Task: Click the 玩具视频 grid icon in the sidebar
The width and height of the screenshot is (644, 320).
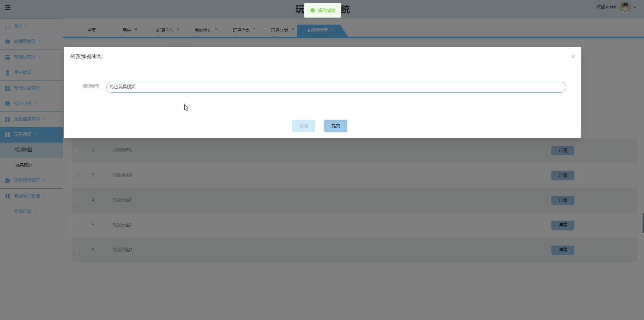Action: click(7, 135)
